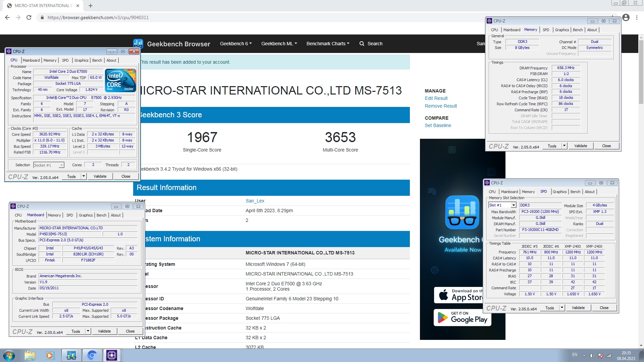644x362 pixels.
Task: Open Tools dropdown arrow in Mainboard window
Action: pyautogui.click(x=88, y=331)
